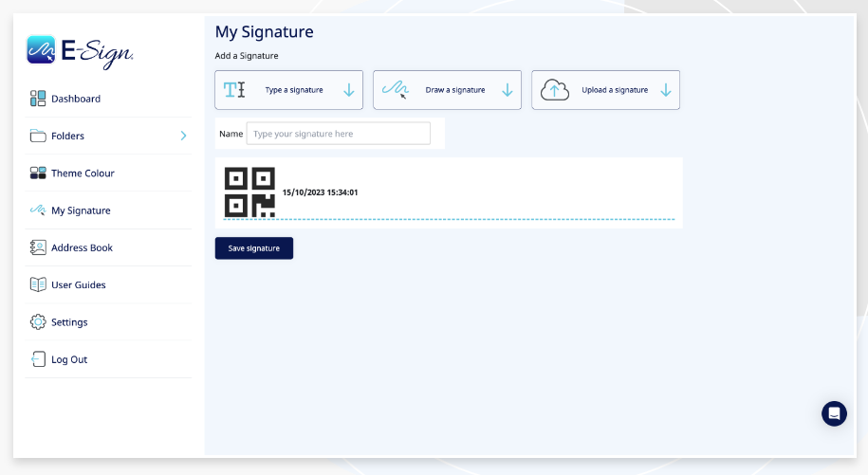
Task: Click the down arrow on Draw a signature
Action: [x=508, y=90]
